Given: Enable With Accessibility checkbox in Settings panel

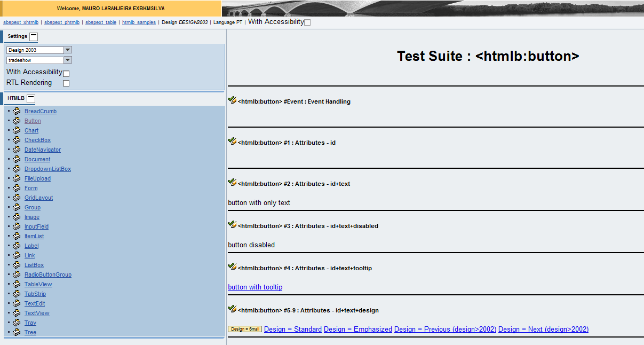Looking at the screenshot, I should coord(66,73).
